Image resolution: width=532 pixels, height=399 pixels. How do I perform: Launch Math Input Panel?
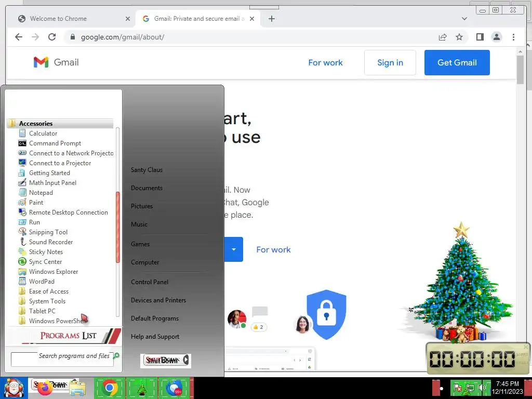pos(52,182)
